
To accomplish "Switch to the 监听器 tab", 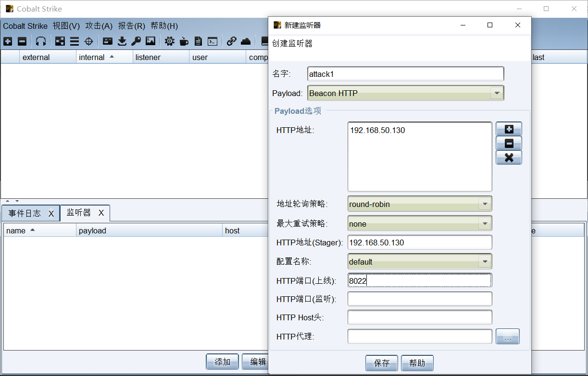I will pyautogui.click(x=79, y=213).
